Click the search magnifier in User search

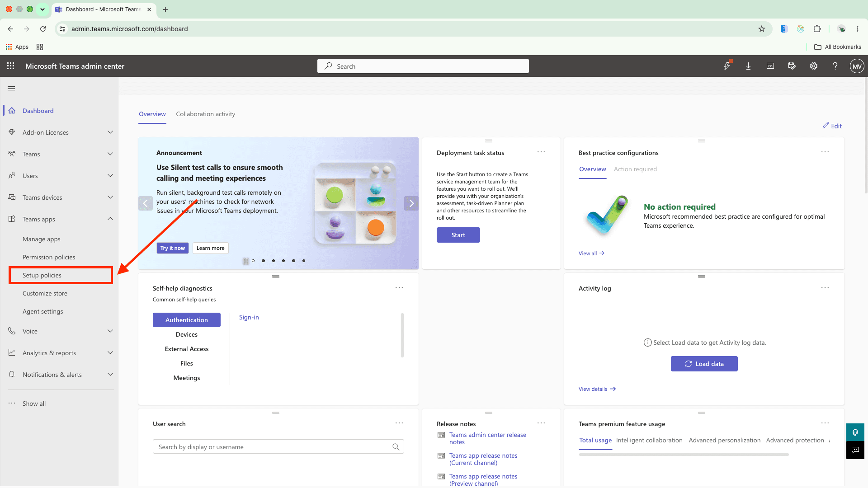(396, 447)
